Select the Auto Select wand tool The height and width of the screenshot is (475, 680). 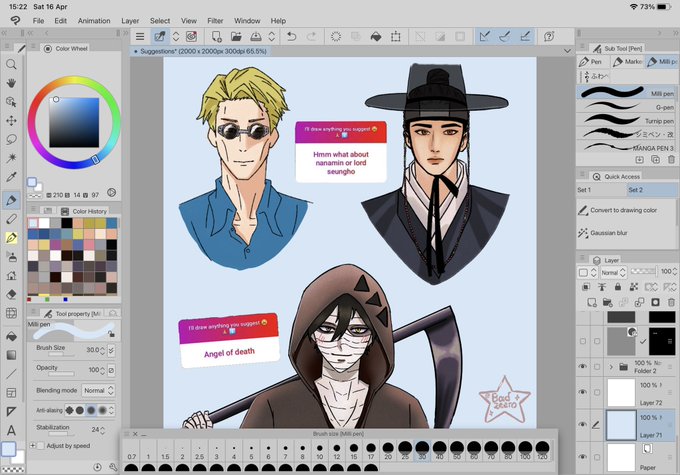pyautogui.click(x=11, y=158)
